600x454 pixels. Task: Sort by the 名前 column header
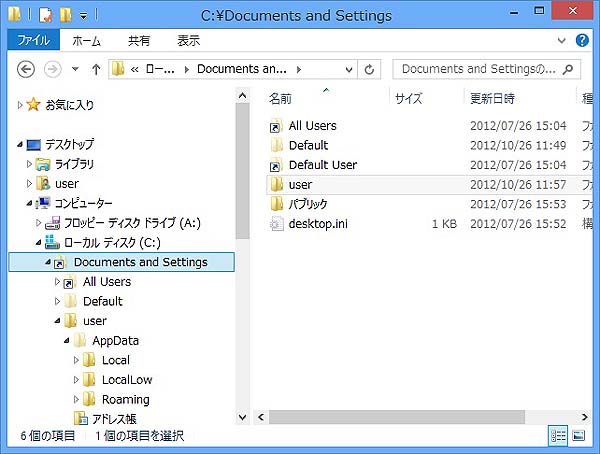[x=281, y=99]
